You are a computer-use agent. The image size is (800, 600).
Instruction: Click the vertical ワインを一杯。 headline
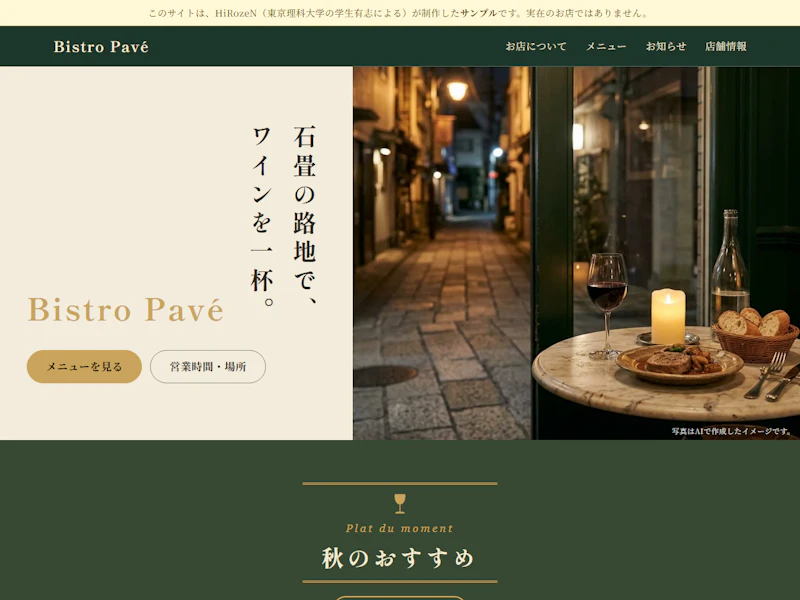click(262, 216)
